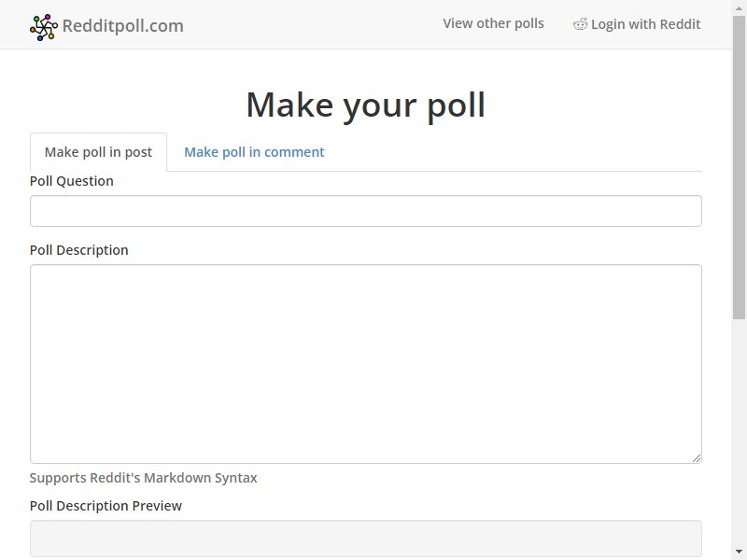Switch to the Make poll in comment tab
The height and width of the screenshot is (560, 747).
(x=254, y=152)
